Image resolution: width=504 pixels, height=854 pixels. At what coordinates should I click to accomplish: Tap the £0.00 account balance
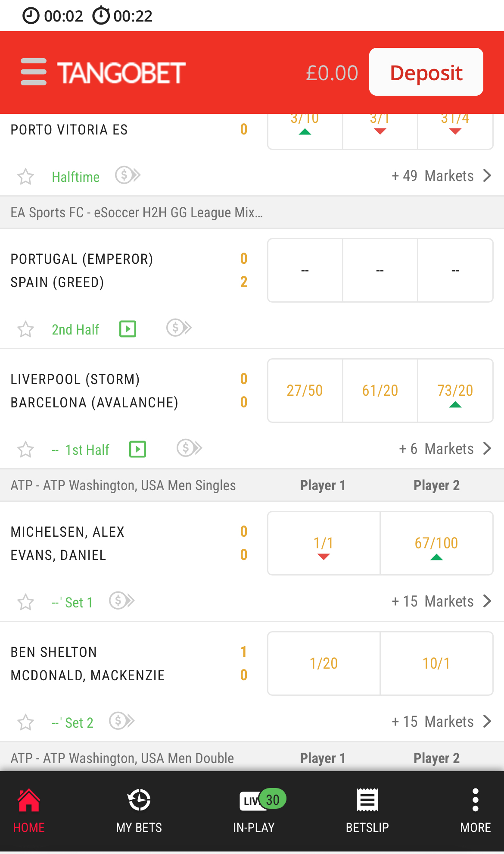[x=332, y=73]
